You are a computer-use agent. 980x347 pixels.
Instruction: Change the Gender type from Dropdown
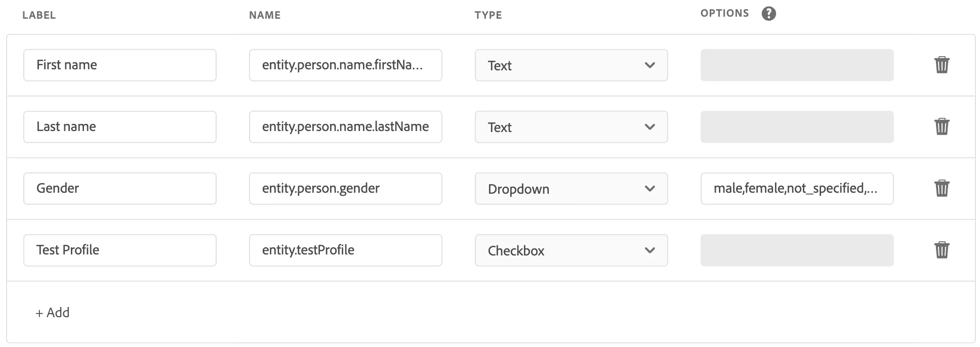pos(571,189)
